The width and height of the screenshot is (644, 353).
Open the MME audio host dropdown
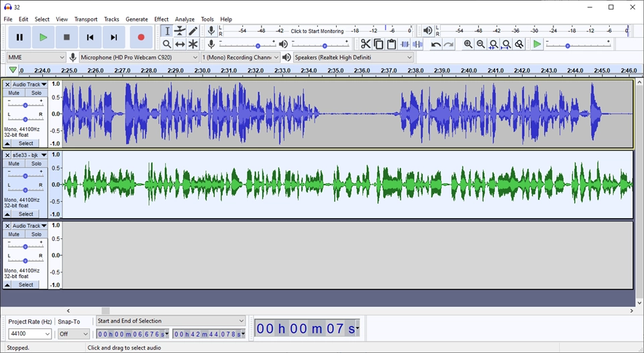[36, 58]
